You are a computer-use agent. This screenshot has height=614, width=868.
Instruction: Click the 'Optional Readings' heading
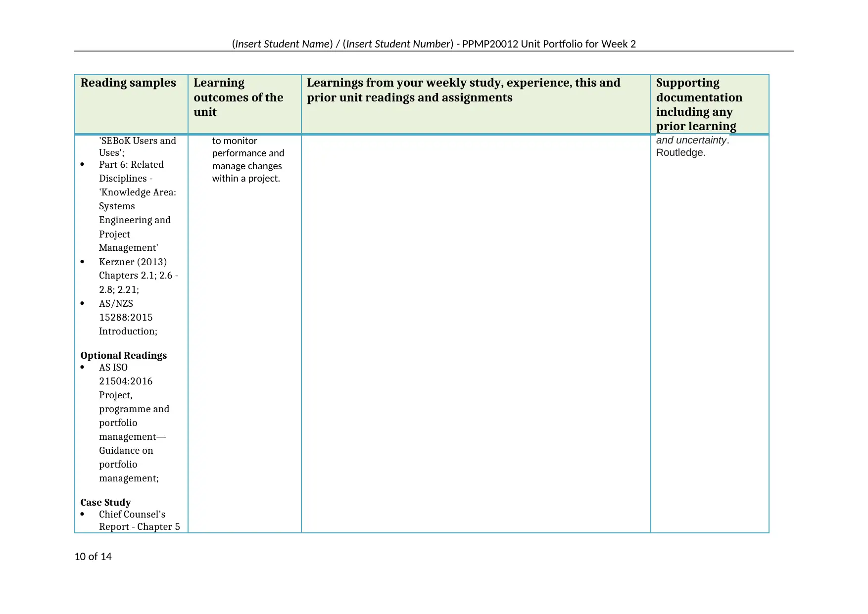coord(124,355)
